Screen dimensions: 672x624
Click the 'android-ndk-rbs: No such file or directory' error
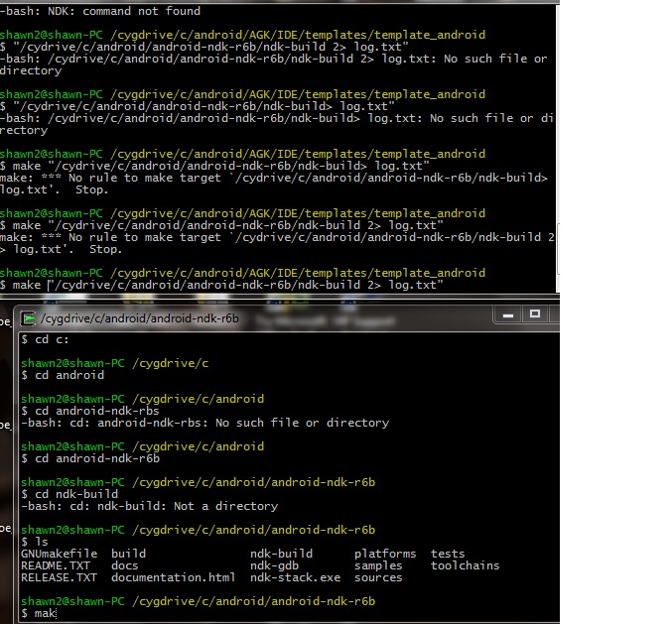(x=205, y=424)
